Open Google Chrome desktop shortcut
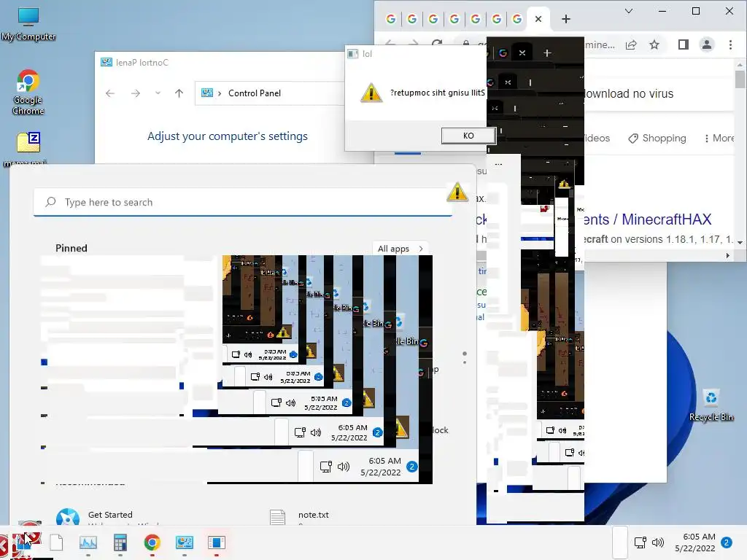This screenshot has height=560, width=747. (28, 92)
